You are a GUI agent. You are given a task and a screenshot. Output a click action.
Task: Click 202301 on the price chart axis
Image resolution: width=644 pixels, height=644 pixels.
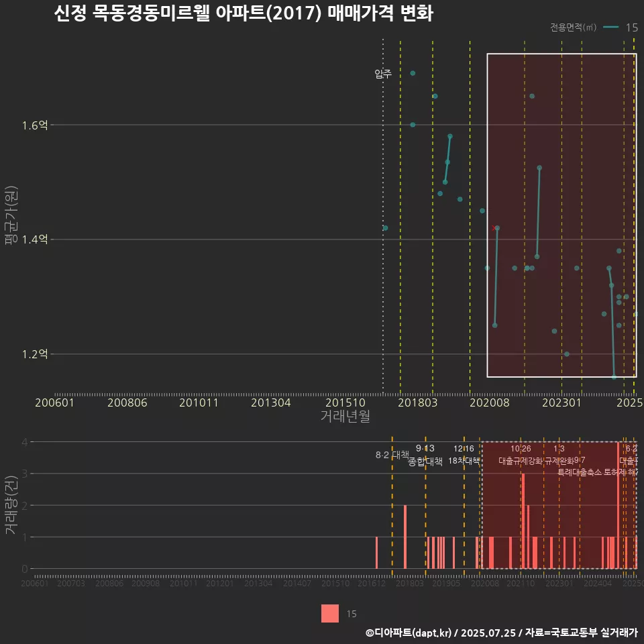click(561, 402)
